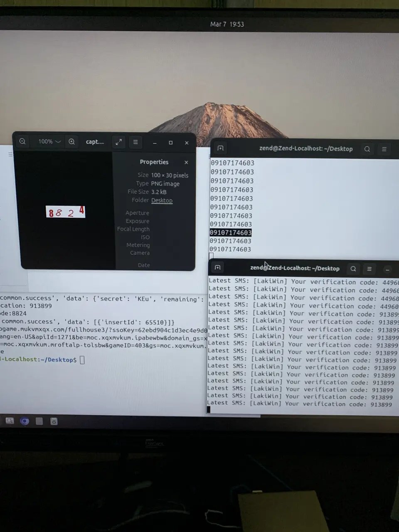Open new tab in lower terminal
Viewport: 399px width, 532px height.
217,268
